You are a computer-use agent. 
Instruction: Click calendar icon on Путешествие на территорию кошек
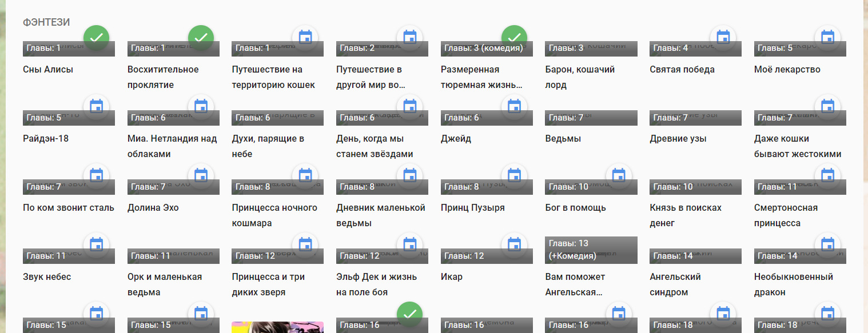[305, 38]
